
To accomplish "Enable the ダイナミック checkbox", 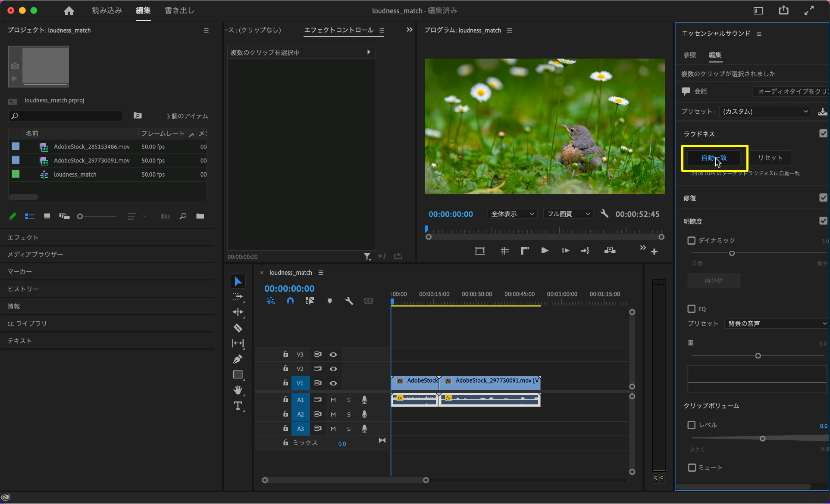I will pos(692,240).
